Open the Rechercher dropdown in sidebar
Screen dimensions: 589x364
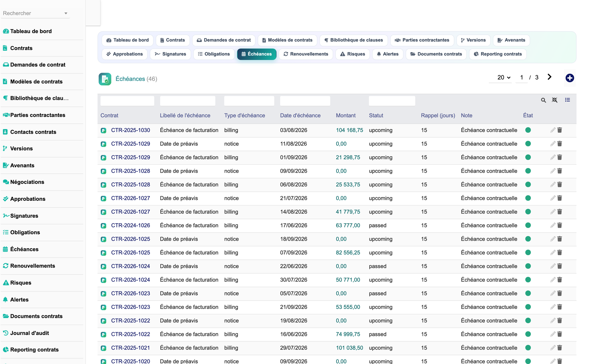point(35,13)
